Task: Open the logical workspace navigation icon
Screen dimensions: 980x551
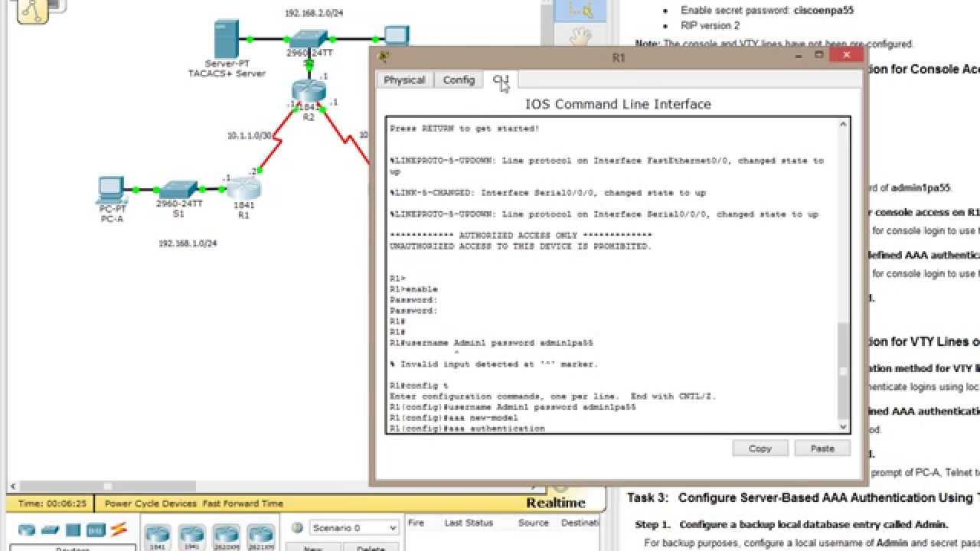Action: click(32, 11)
